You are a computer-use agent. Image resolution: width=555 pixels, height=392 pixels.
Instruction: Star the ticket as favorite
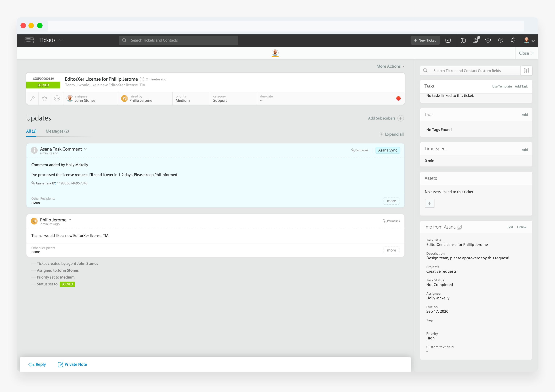click(45, 98)
